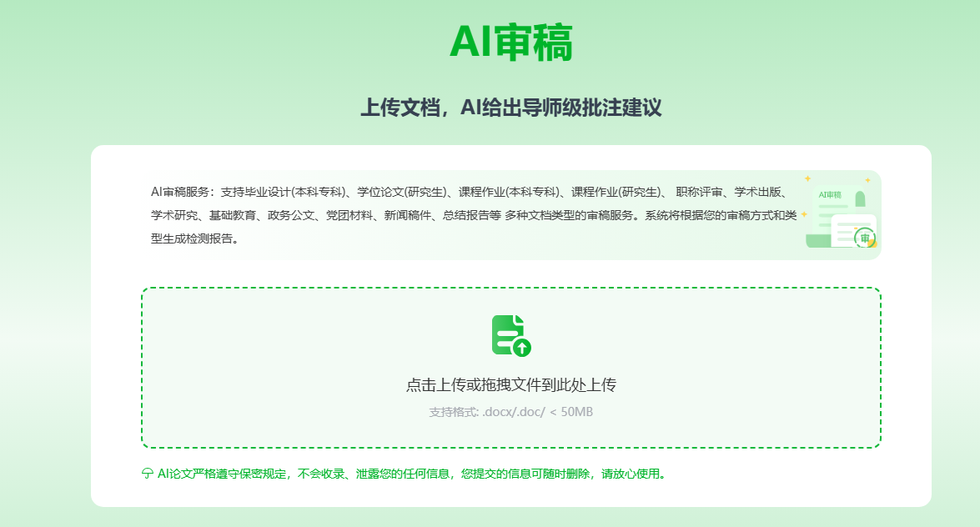Click the 点击上传或拖拽文件到此处上传 text
Screen dimensions: 980x527
pyautogui.click(x=510, y=384)
